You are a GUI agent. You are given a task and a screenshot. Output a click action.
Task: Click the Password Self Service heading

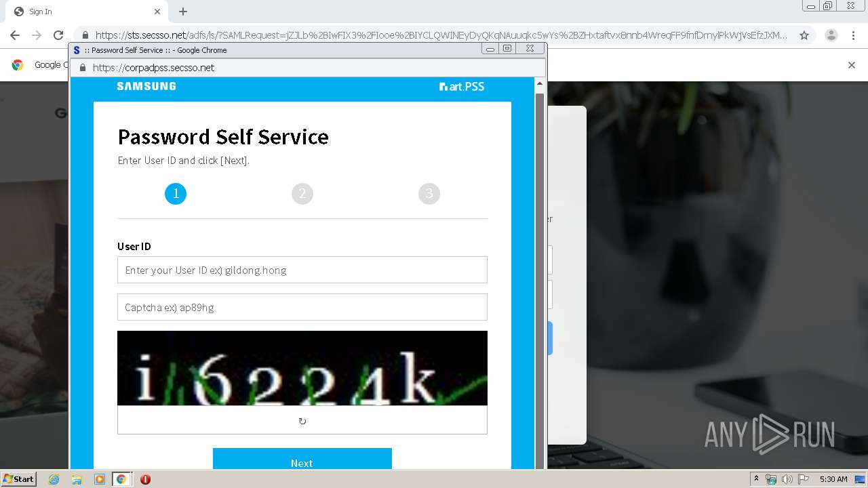(x=223, y=137)
